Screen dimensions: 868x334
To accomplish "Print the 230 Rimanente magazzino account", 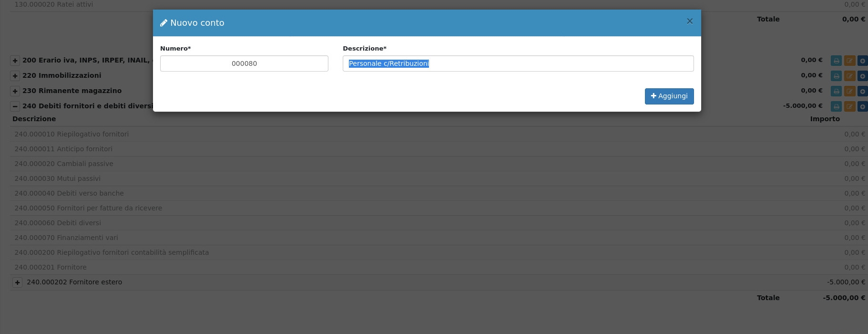I will 836,91.
